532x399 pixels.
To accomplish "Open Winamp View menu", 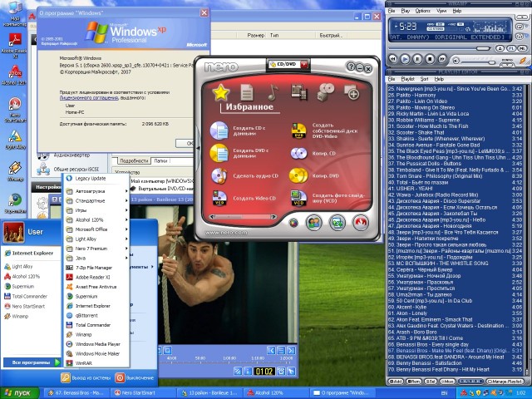I will coord(441,11).
